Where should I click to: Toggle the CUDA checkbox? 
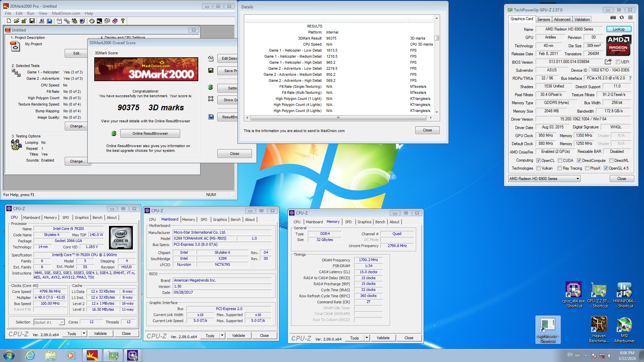click(560, 161)
